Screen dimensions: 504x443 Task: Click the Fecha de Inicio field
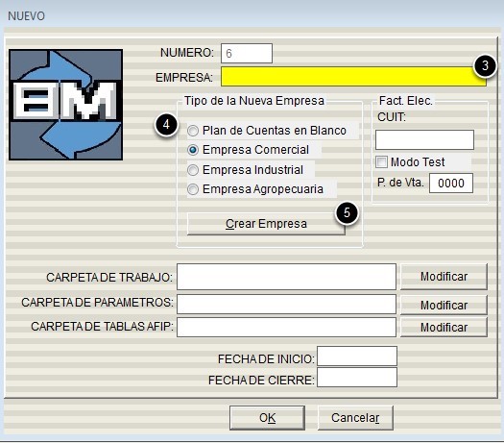coord(357,357)
